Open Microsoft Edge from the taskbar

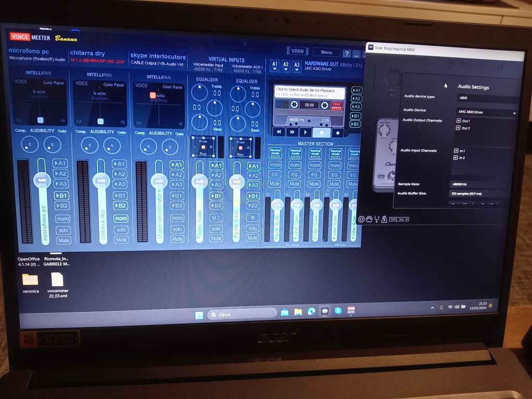click(x=311, y=311)
